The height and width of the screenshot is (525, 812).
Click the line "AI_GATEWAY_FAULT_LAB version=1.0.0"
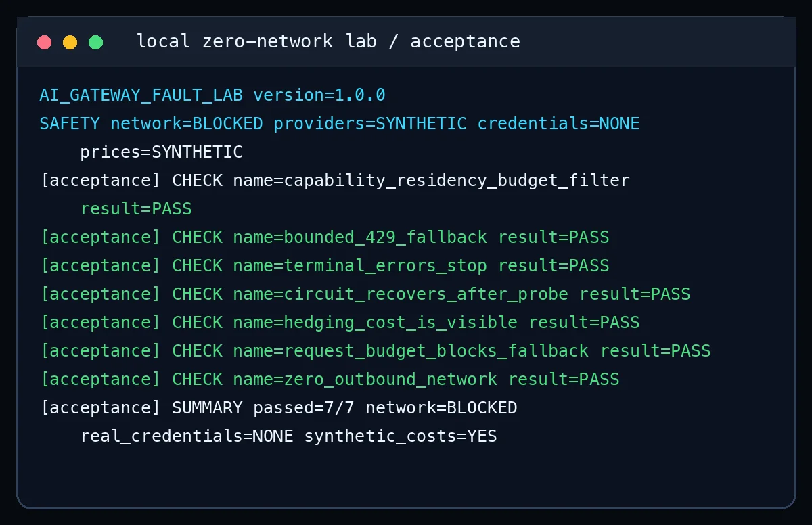click(x=212, y=95)
